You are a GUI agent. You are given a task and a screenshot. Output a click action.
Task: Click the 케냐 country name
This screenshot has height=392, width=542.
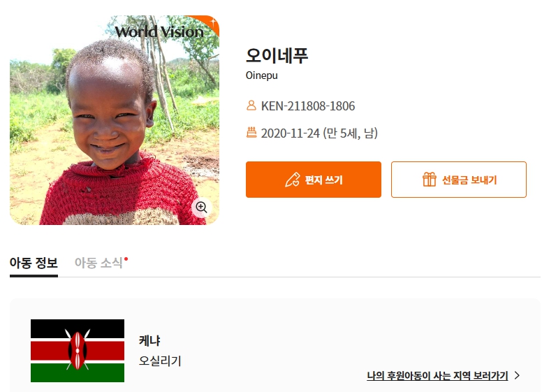149,341
